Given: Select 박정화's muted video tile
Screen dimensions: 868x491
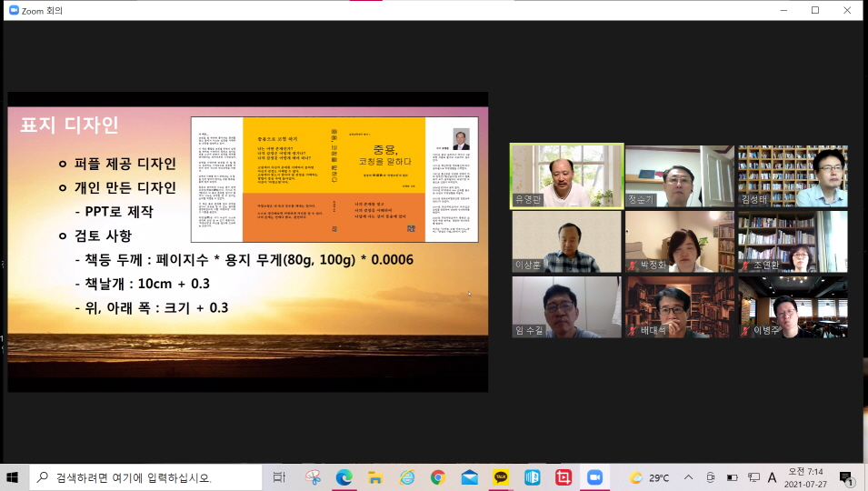Looking at the screenshot, I should pyautogui.click(x=679, y=242).
